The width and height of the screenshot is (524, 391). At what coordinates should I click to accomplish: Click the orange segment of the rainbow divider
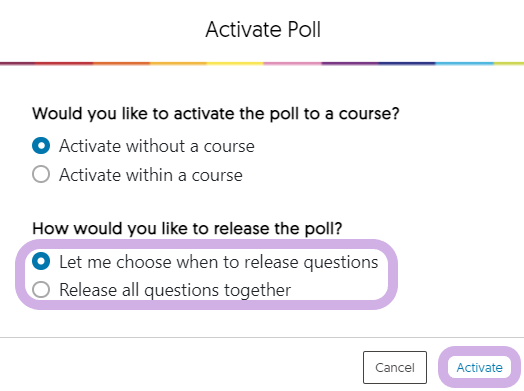[122, 63]
